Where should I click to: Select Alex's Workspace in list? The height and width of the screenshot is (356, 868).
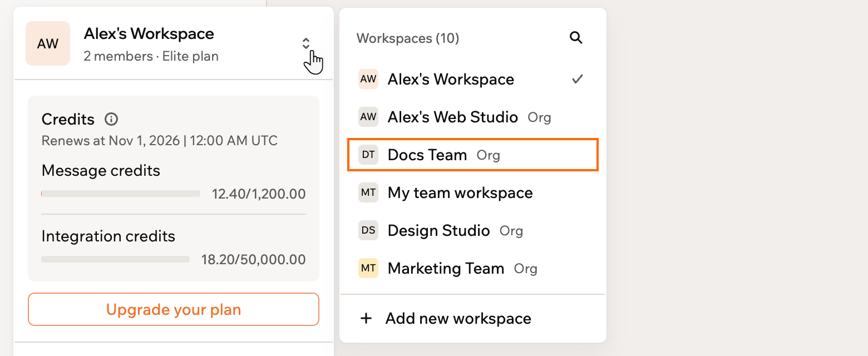473,80
